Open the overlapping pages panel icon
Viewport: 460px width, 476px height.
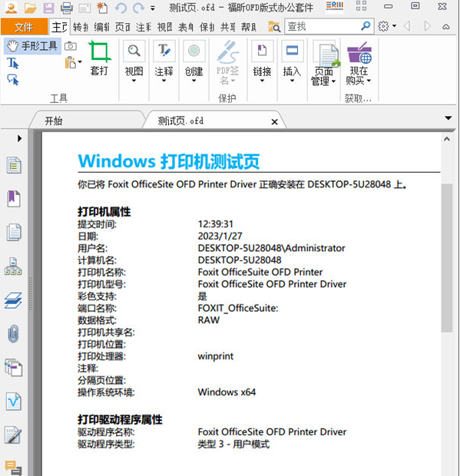click(13, 368)
